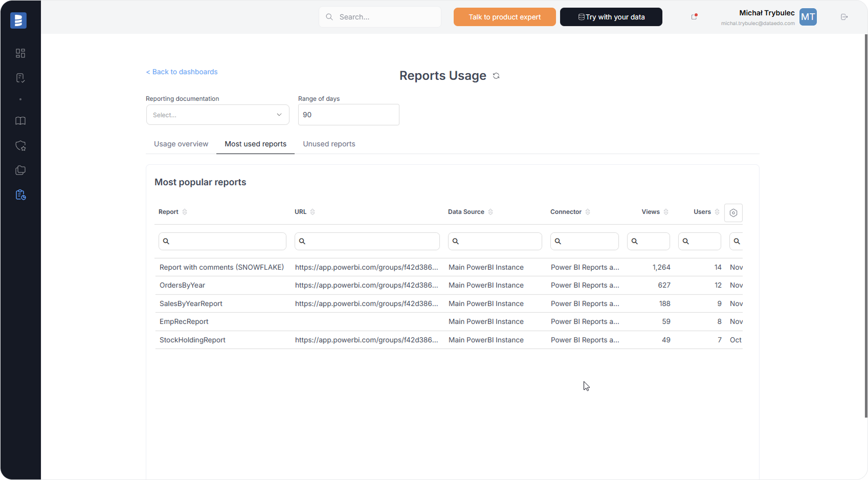Screen dimensions: 868x480
Task: Click the logout icon in top bar
Action: [x=844, y=17]
